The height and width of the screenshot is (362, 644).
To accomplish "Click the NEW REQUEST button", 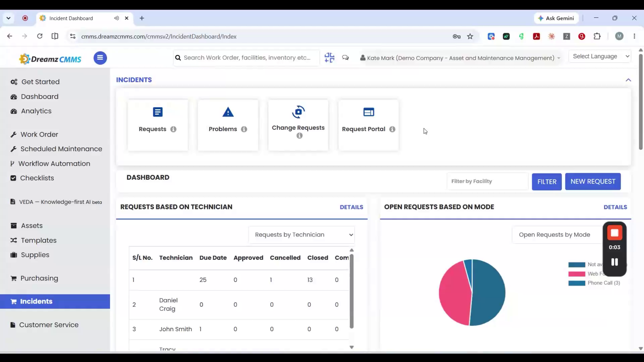I will [593, 182].
